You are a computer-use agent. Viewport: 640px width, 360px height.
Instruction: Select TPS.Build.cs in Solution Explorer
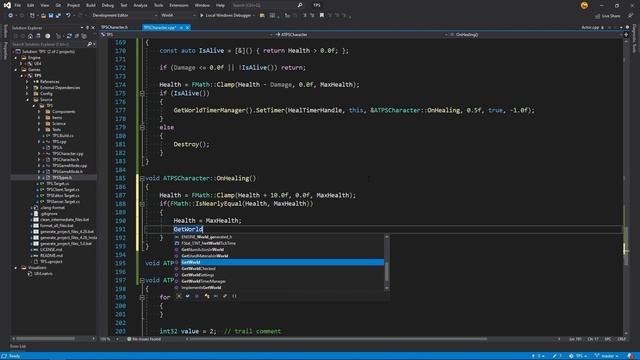(x=63, y=136)
